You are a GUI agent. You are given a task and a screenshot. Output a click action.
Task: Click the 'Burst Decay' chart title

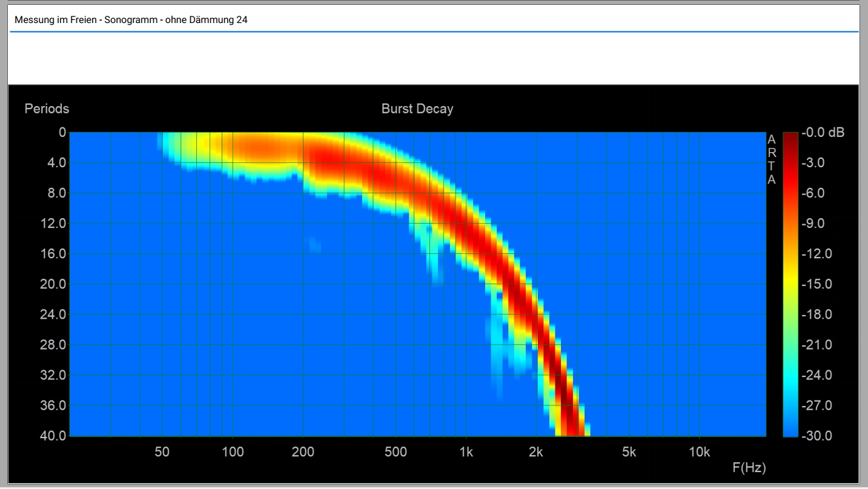tap(417, 109)
